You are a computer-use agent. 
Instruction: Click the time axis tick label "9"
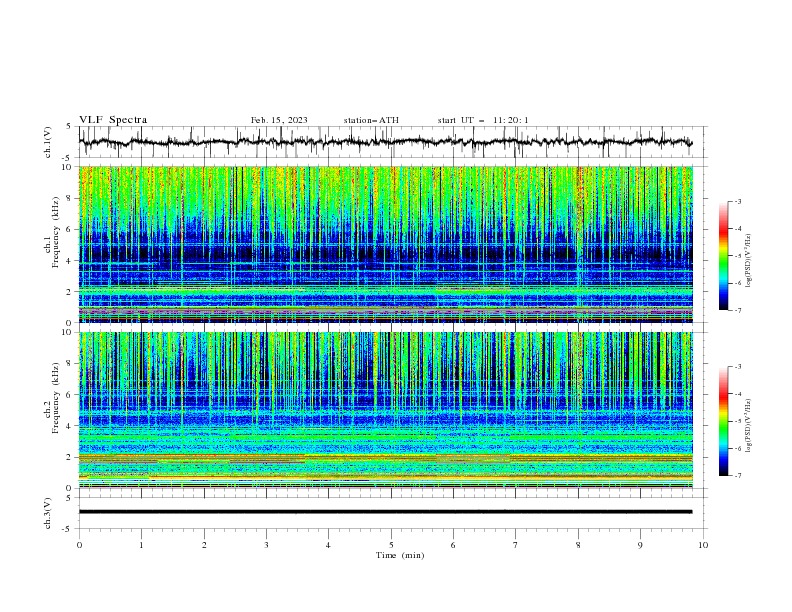pyautogui.click(x=640, y=545)
